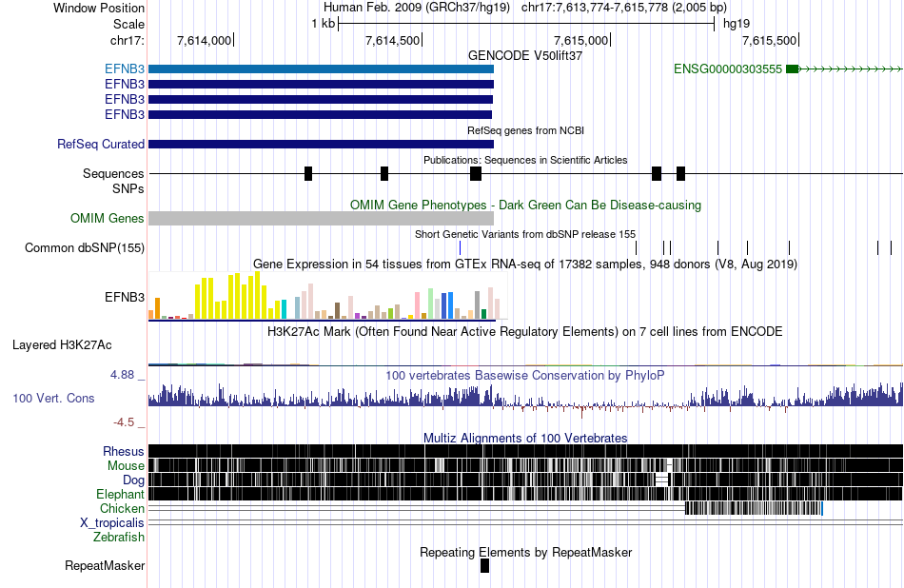Open the ENSG00000303555 gene label

click(x=728, y=69)
